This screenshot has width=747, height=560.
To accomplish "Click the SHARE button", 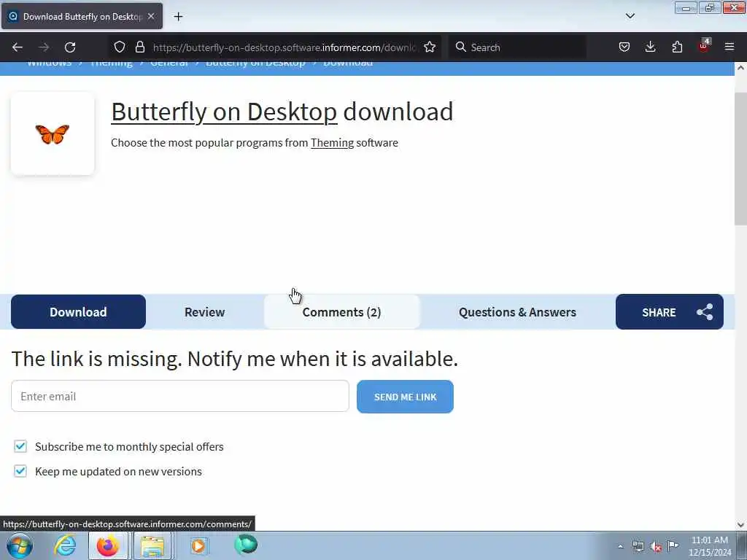I will [x=670, y=312].
